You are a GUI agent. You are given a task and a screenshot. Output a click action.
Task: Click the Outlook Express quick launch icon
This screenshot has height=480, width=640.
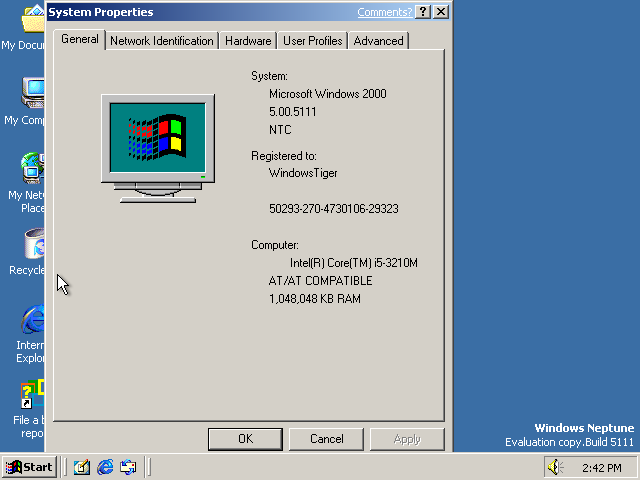coord(128,467)
